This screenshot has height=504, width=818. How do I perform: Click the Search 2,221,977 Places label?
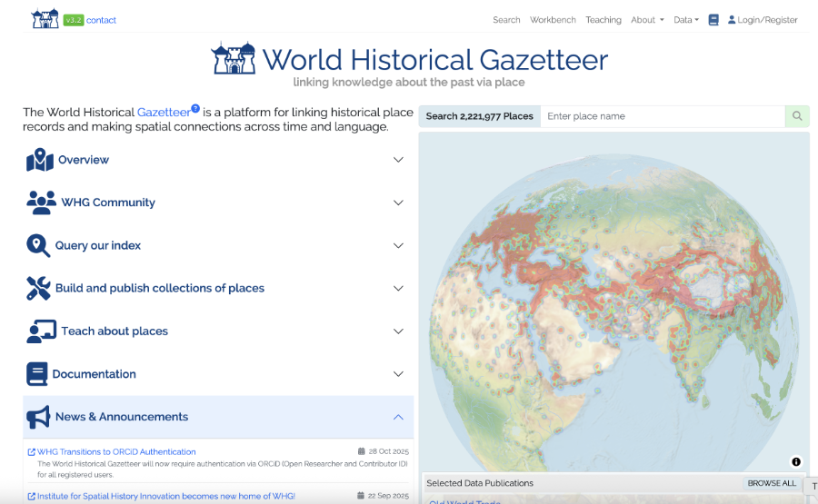coord(479,116)
